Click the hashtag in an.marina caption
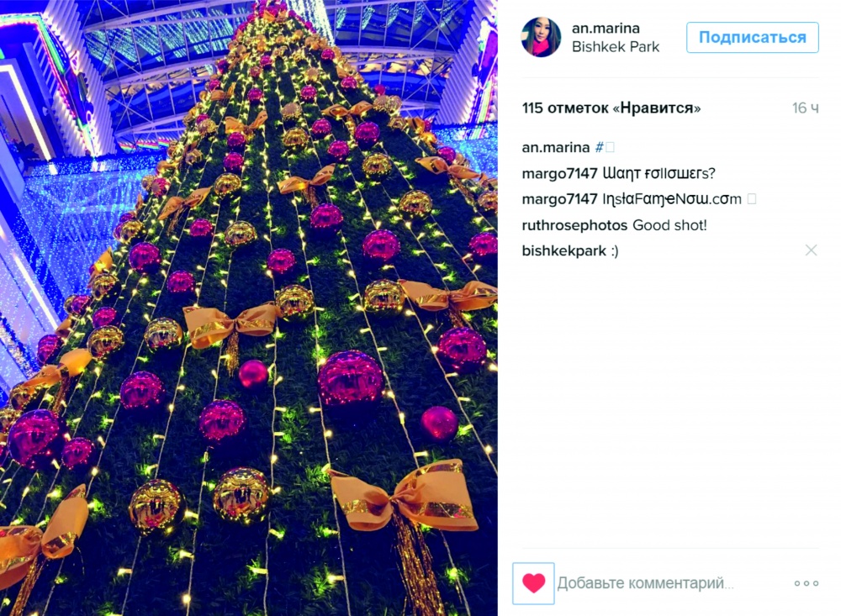This screenshot has width=841, height=616. (605, 147)
